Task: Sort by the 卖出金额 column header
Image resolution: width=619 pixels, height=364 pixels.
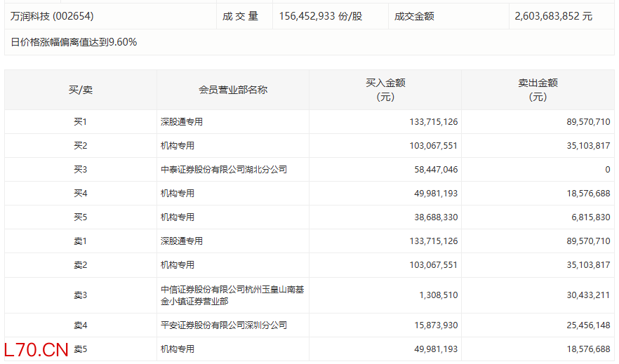Action: 538,90
